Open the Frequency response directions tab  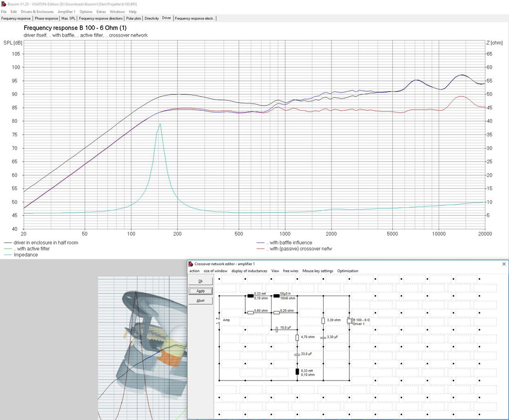tap(101, 18)
